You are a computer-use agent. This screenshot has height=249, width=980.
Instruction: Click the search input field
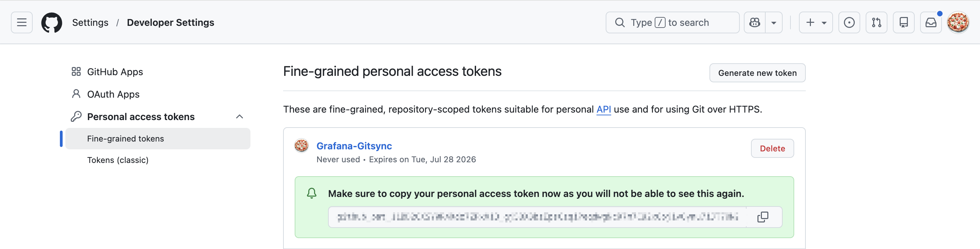tap(672, 22)
